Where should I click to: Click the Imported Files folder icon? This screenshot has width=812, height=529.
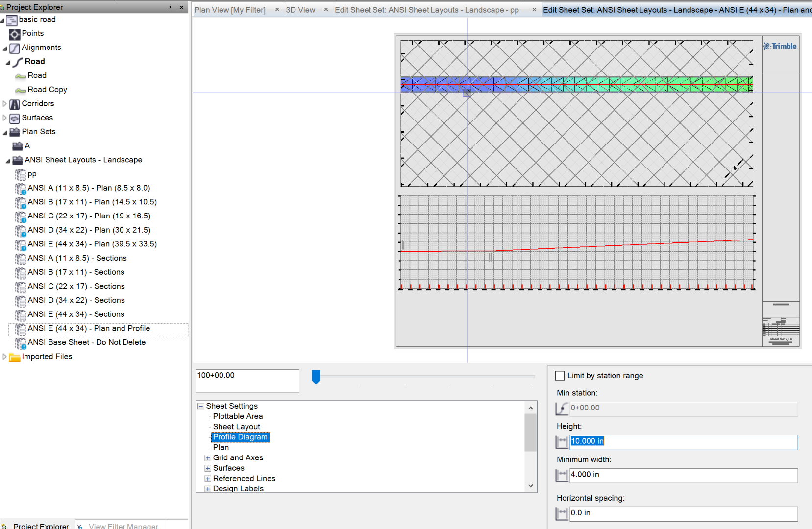pos(15,357)
